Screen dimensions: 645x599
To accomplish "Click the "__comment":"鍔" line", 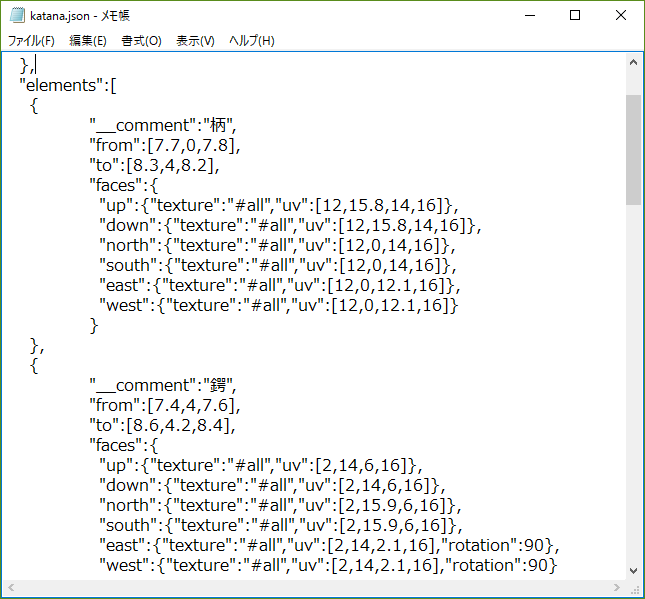I will 163,385.
